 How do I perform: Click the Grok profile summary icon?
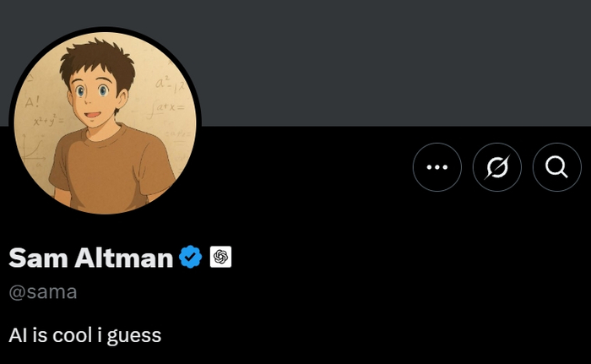[x=496, y=167]
